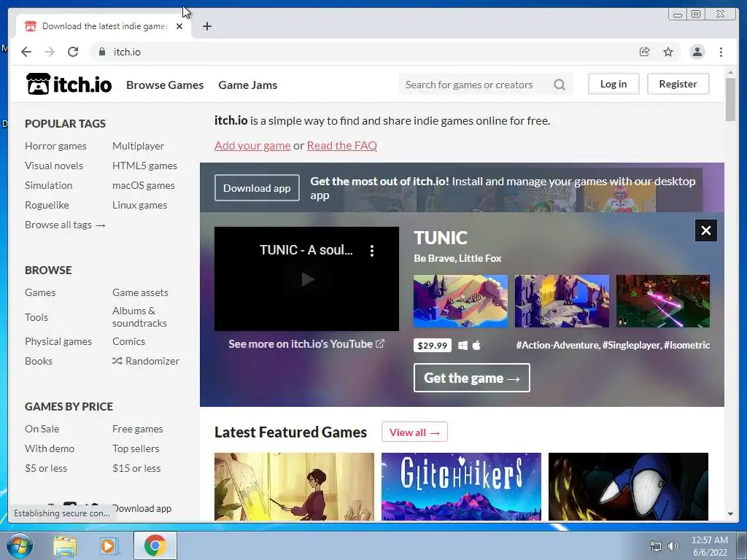Viewport: 747px width, 560px height.
Task: Click the Apple platform icon
Action: (x=476, y=345)
